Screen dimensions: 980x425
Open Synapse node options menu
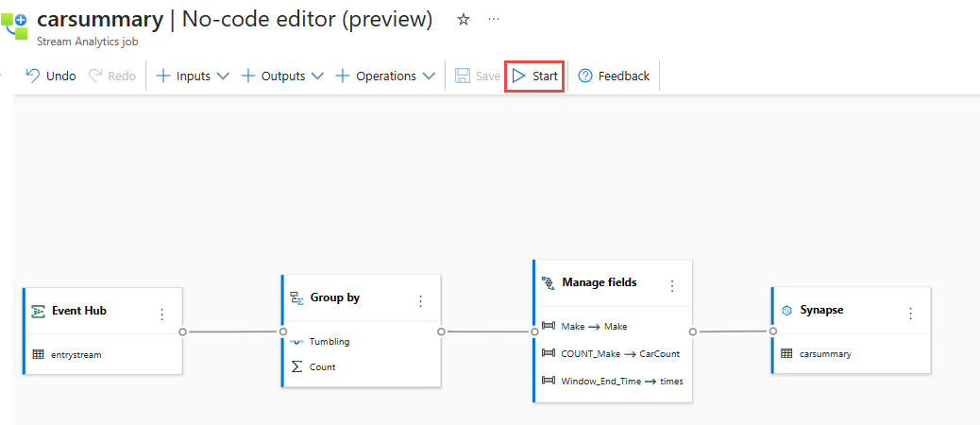(910, 313)
